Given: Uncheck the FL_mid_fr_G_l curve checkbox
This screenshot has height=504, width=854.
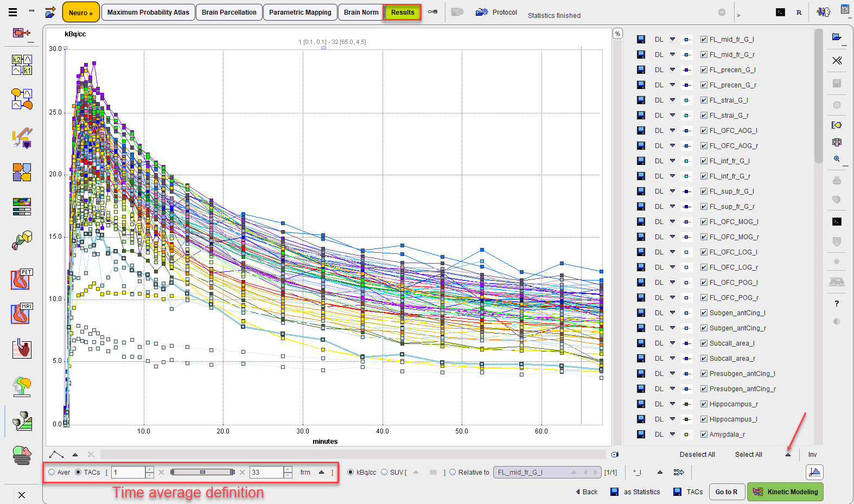Looking at the screenshot, I should pos(703,39).
